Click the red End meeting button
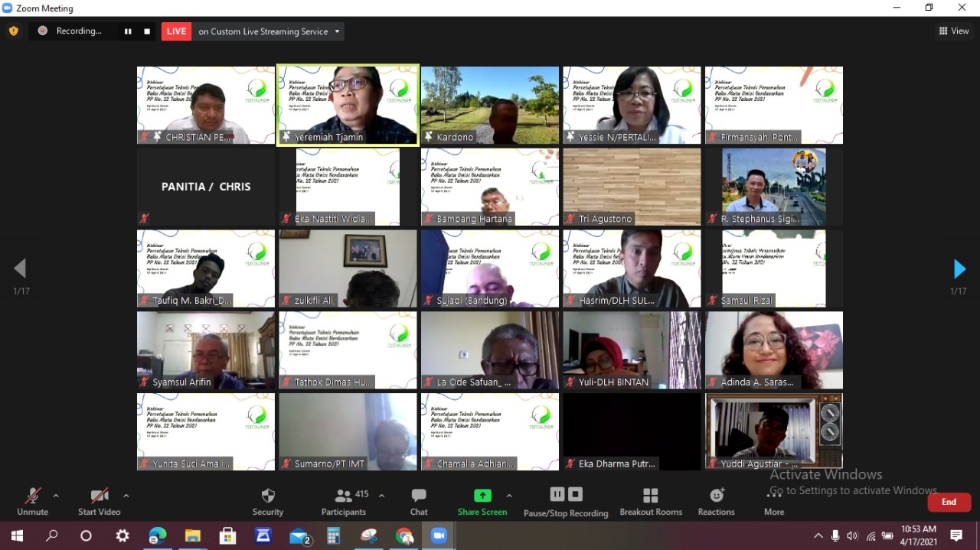Image resolution: width=980 pixels, height=550 pixels. (949, 502)
